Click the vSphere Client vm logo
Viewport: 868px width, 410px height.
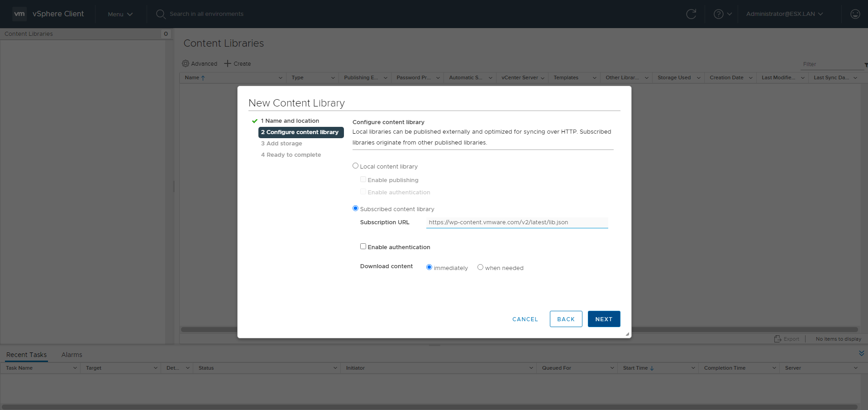click(19, 14)
